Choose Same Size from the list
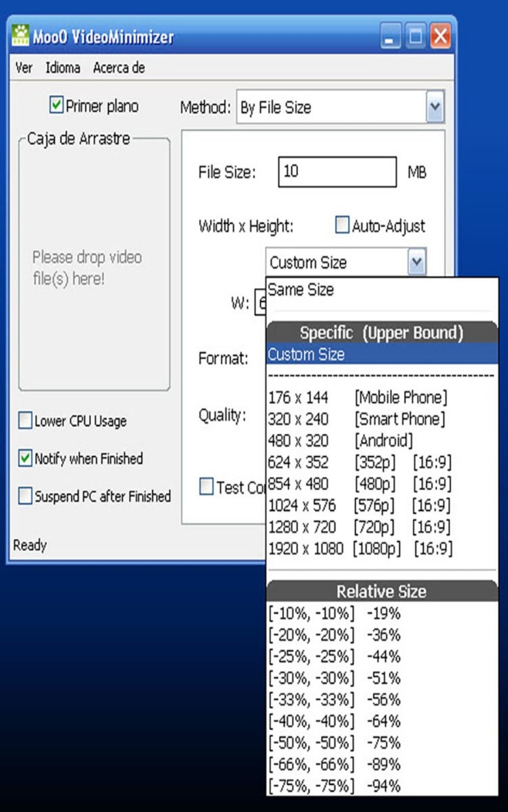This screenshot has height=812, width=508. coord(301,290)
